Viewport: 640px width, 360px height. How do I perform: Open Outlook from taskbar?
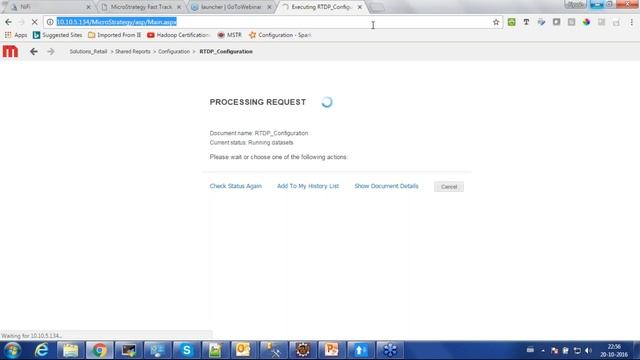(243, 350)
